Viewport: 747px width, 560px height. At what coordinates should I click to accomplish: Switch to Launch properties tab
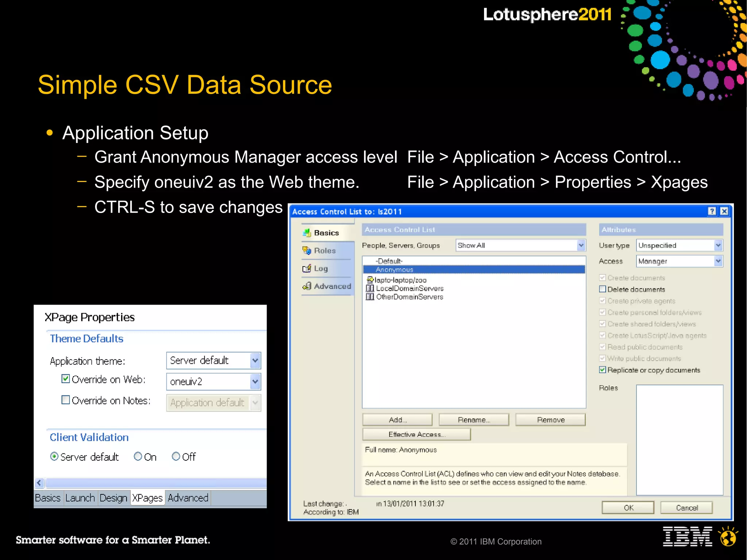(80, 498)
